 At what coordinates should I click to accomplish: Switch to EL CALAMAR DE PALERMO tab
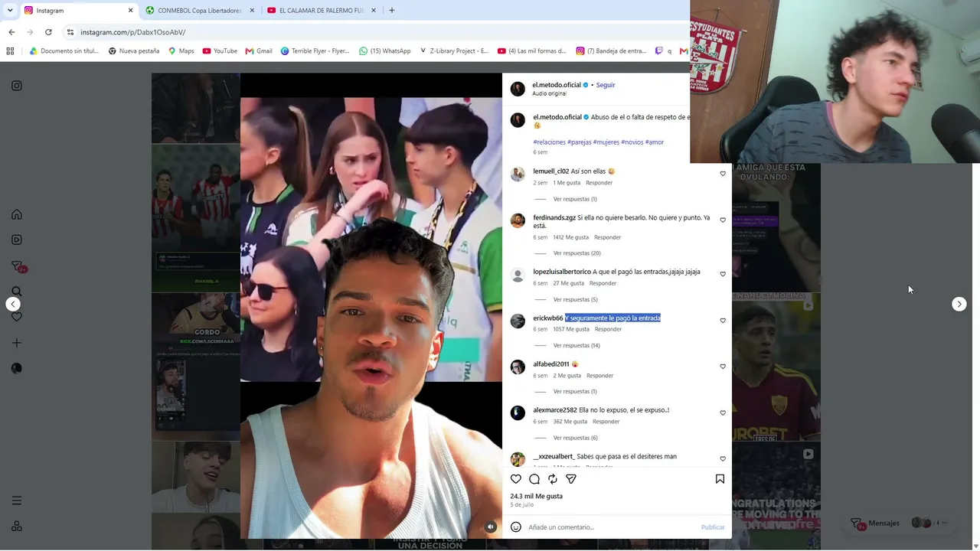coord(322,11)
